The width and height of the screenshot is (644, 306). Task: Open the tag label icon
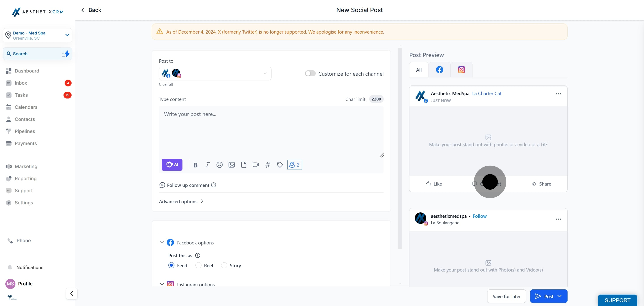pyautogui.click(x=280, y=165)
